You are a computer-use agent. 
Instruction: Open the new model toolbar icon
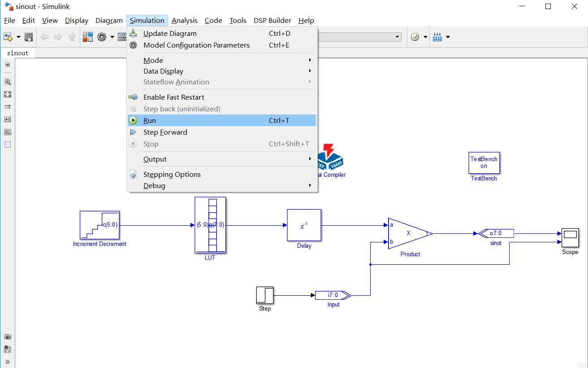[x=7, y=36]
